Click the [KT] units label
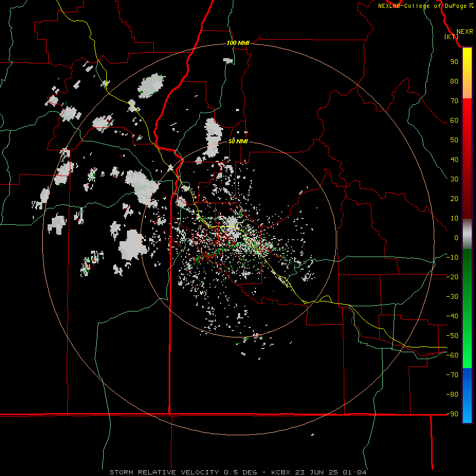Screen dimensions: 476x476 [x=452, y=36]
